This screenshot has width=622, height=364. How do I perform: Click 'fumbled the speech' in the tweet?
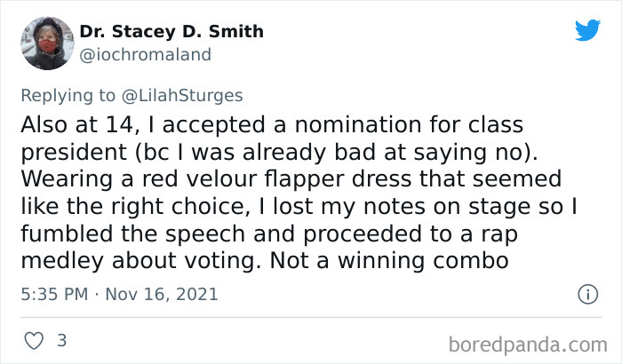[119, 234]
